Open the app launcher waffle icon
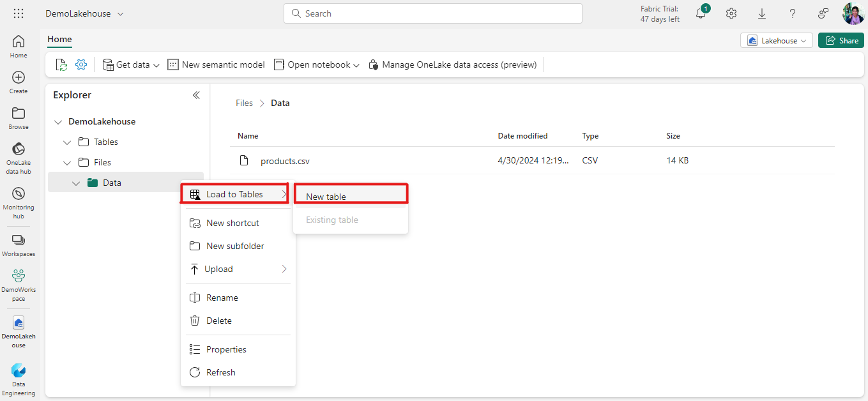This screenshot has height=401, width=868. pyautogui.click(x=19, y=13)
